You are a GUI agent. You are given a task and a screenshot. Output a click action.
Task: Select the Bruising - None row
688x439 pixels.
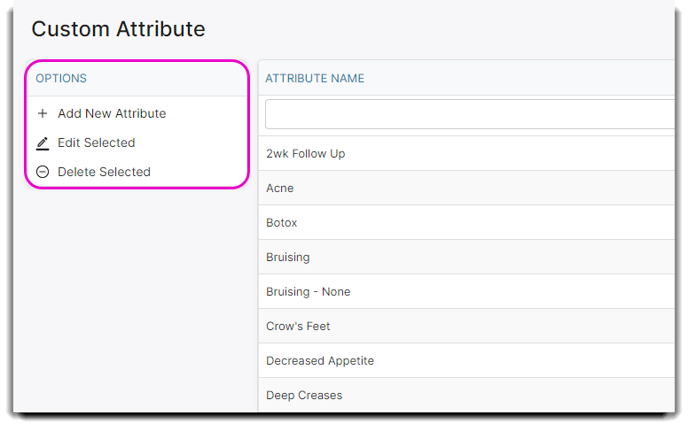click(466, 292)
